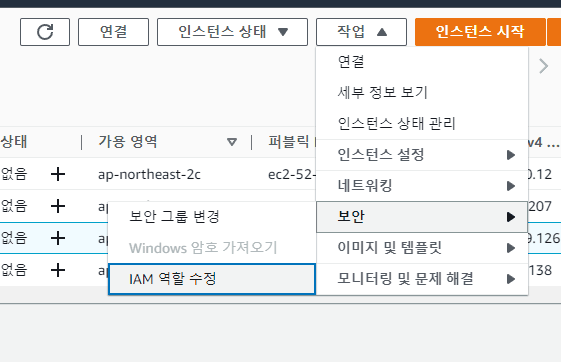Sort by the 가용 영역 column arrow
The width and height of the screenshot is (561, 362).
click(x=232, y=142)
